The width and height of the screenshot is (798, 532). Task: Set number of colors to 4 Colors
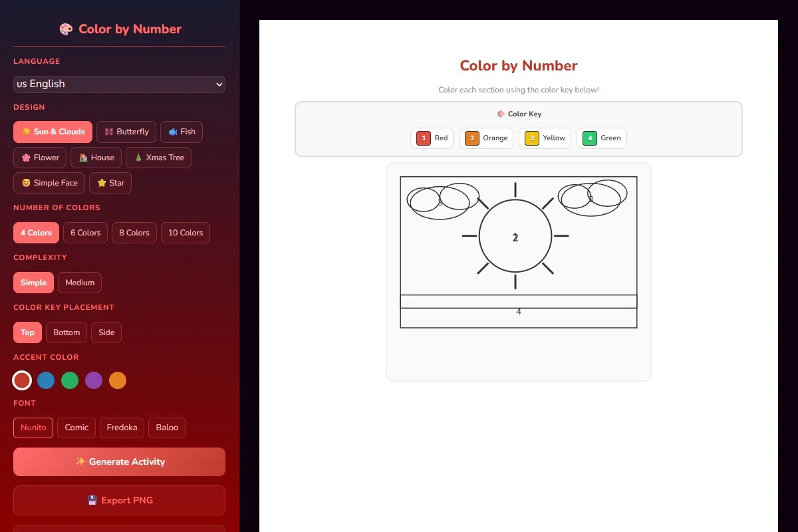(x=36, y=233)
